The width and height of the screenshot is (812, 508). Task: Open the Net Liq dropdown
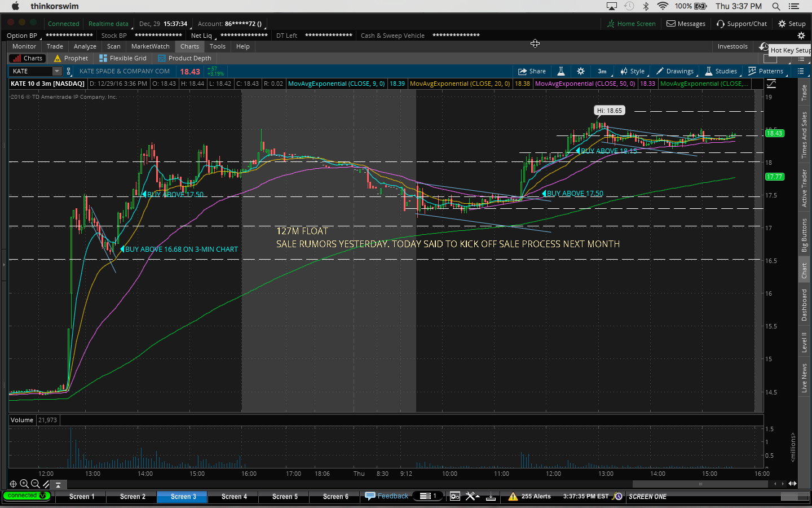[203, 36]
